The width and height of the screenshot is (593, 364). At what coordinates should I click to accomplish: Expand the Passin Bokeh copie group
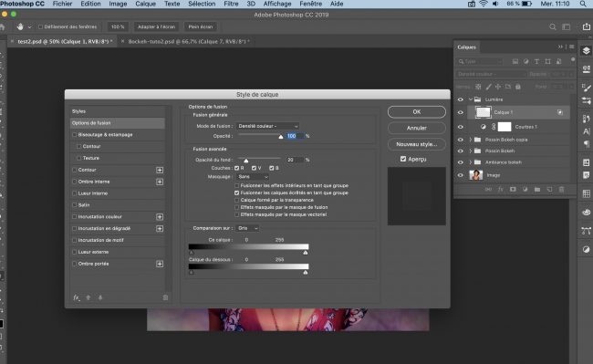pos(471,140)
